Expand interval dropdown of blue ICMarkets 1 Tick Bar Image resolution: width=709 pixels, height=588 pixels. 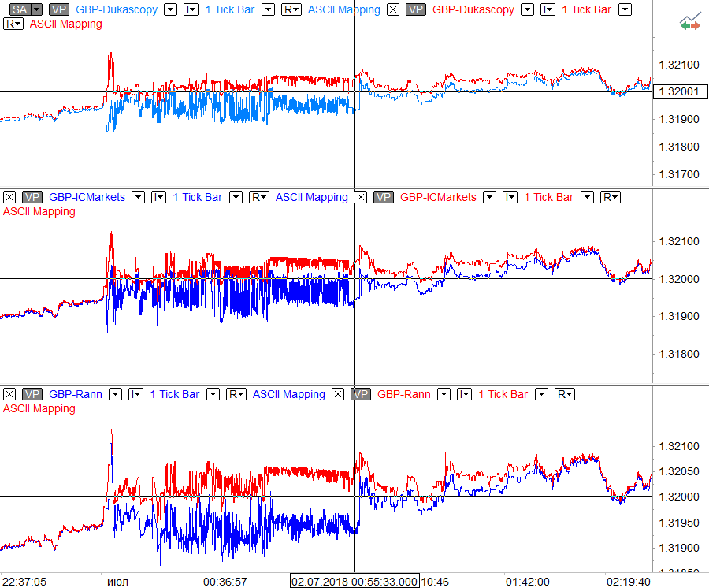pos(236,197)
